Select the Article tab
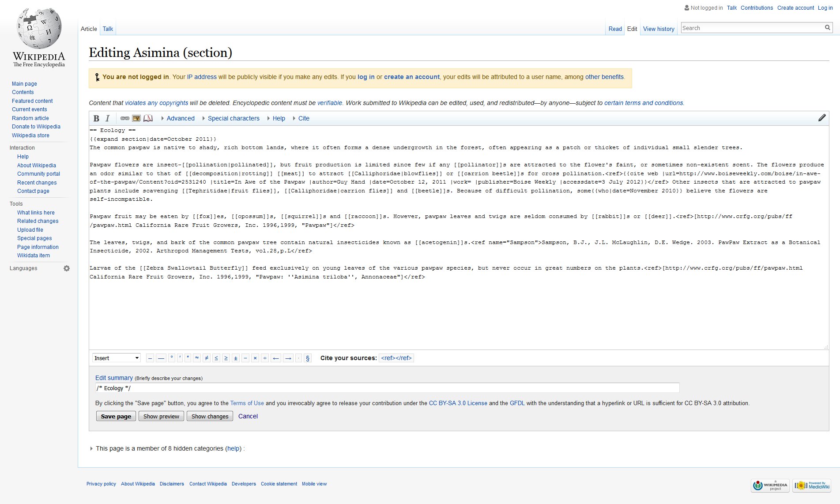The width and height of the screenshot is (840, 504). 89,29
